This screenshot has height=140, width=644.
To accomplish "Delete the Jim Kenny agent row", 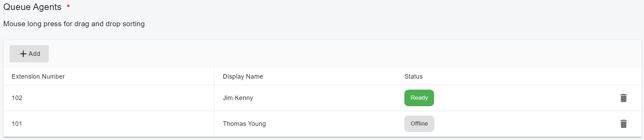I will (x=623, y=98).
